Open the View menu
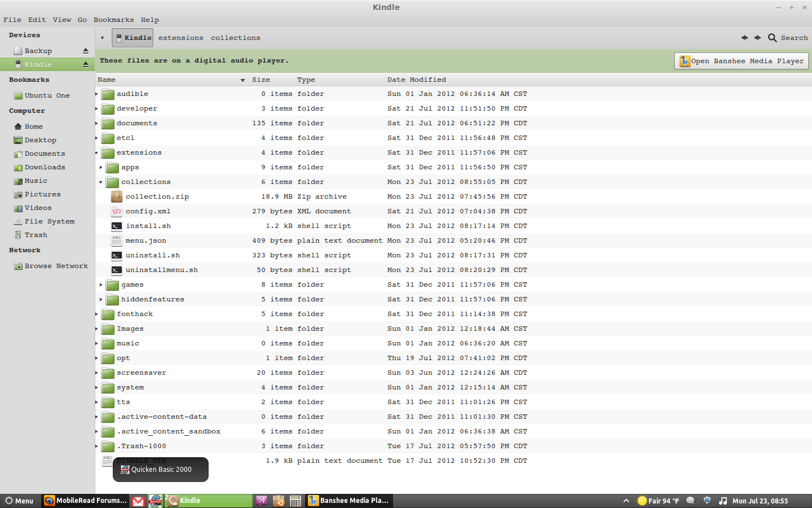The image size is (812, 508). [x=62, y=20]
